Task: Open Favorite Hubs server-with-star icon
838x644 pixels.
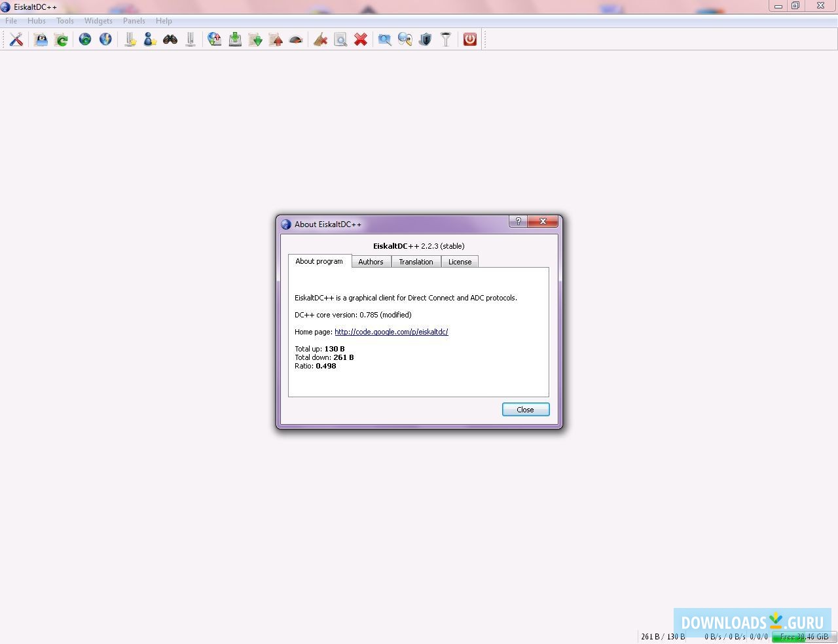Action: pyautogui.click(x=130, y=39)
